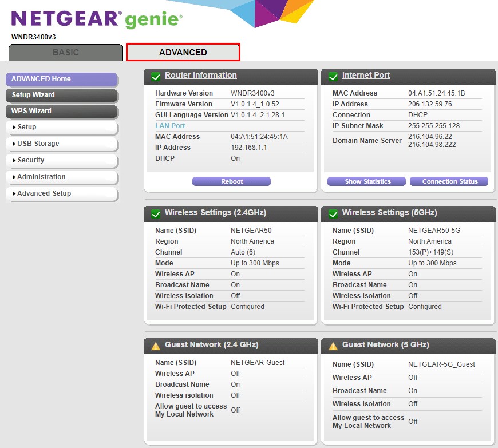
Task: Click the LAN Port heading text
Action: [170, 126]
